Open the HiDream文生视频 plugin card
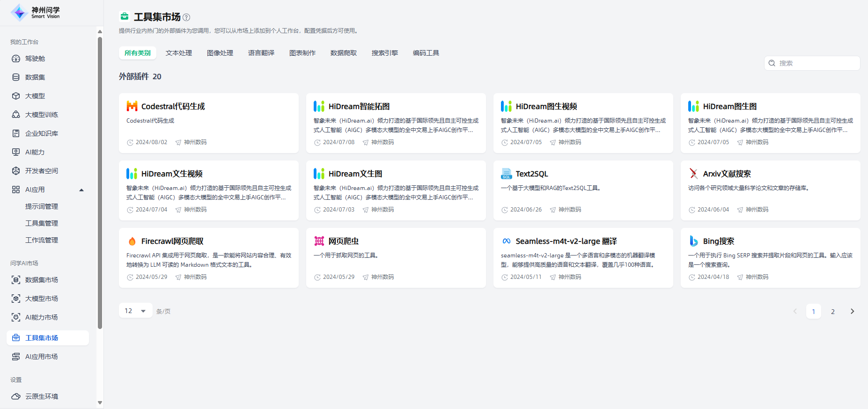 pyautogui.click(x=209, y=190)
